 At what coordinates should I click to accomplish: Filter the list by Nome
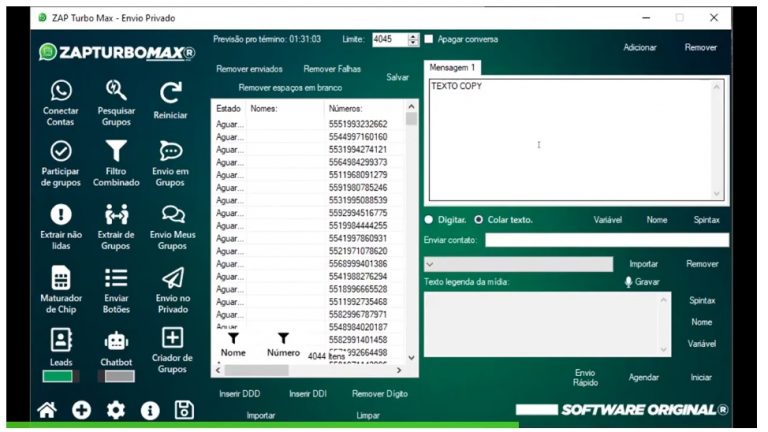point(233,340)
